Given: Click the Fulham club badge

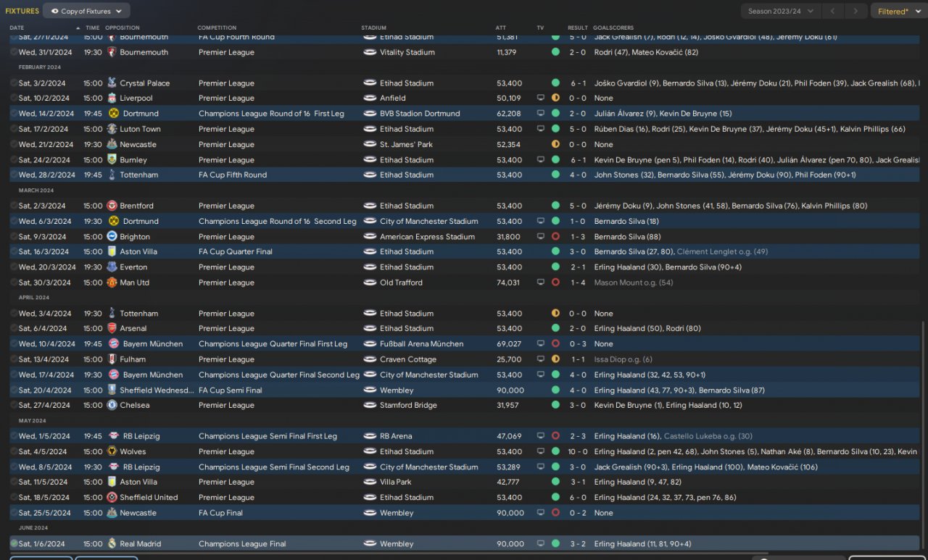Looking at the screenshot, I should pos(112,359).
